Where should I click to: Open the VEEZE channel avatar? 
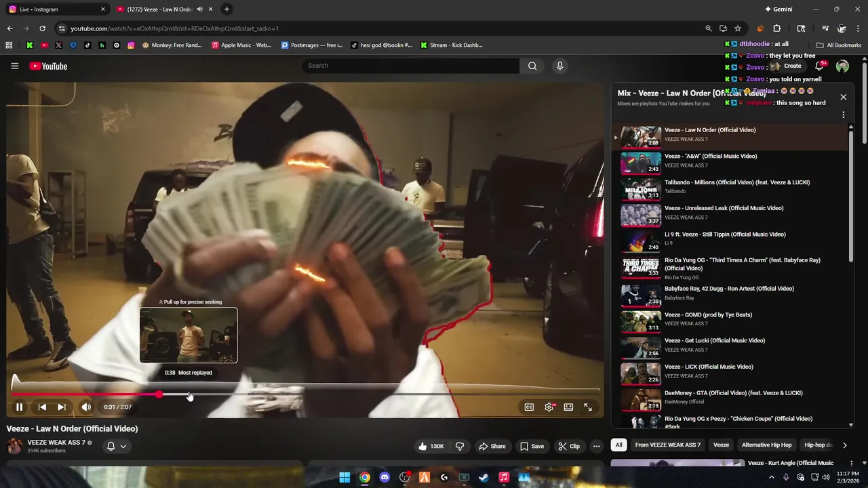(14, 446)
